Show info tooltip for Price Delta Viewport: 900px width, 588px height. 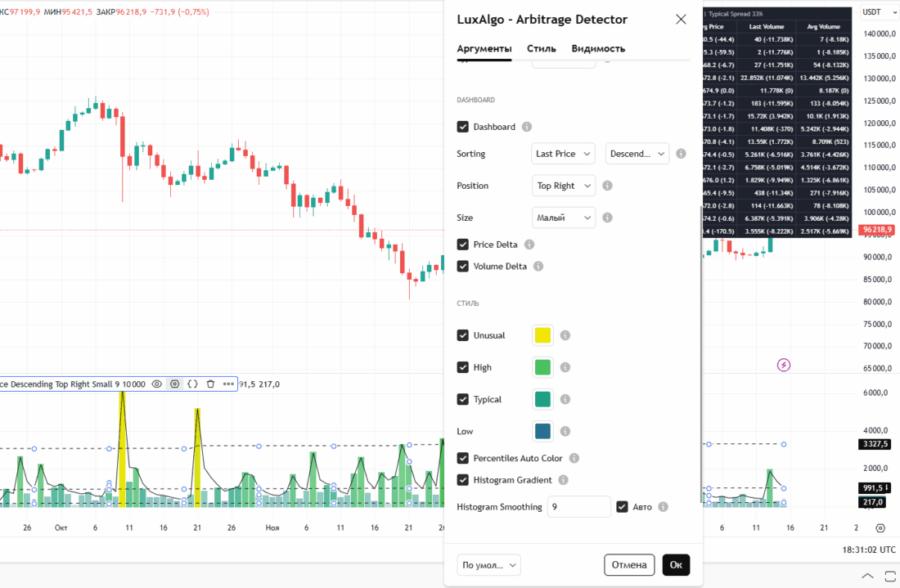point(529,245)
